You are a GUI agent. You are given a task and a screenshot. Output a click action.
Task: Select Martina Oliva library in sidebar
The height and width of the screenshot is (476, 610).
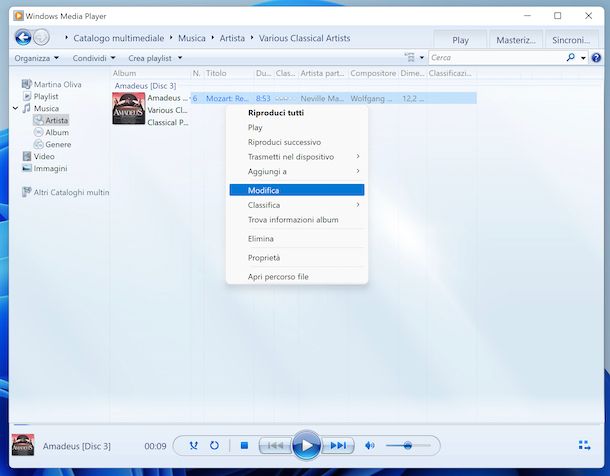click(51, 84)
